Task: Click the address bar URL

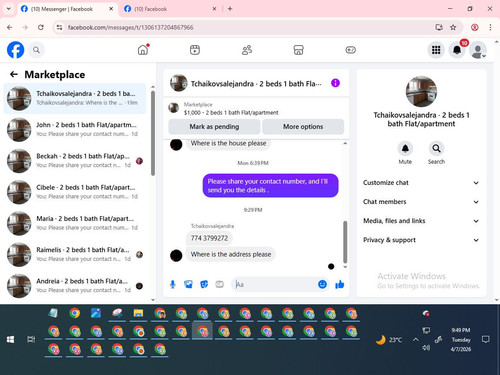Action: (x=130, y=27)
